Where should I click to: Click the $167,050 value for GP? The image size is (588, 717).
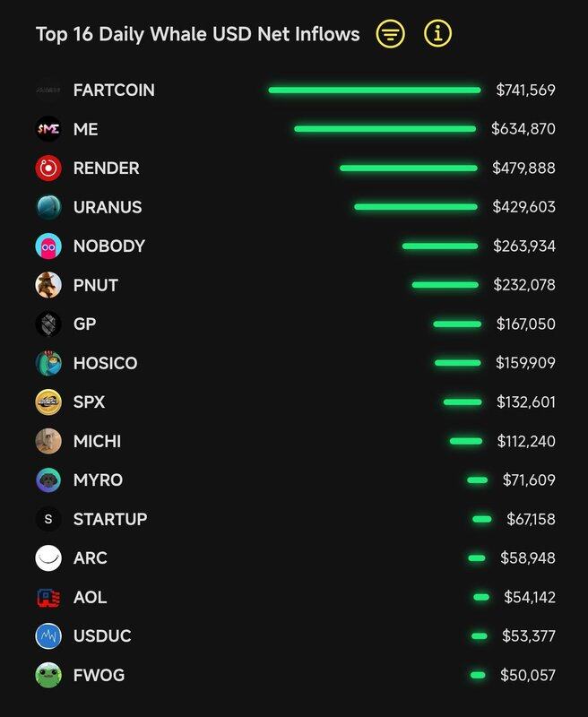click(x=525, y=324)
